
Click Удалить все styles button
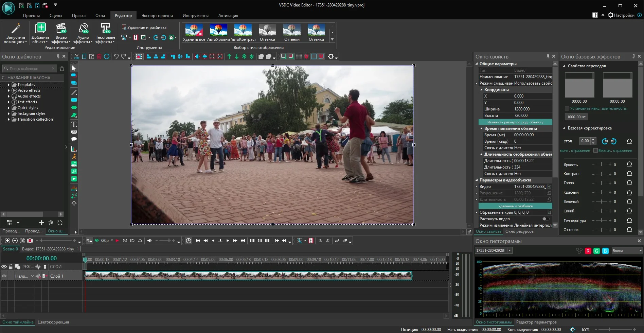(194, 33)
